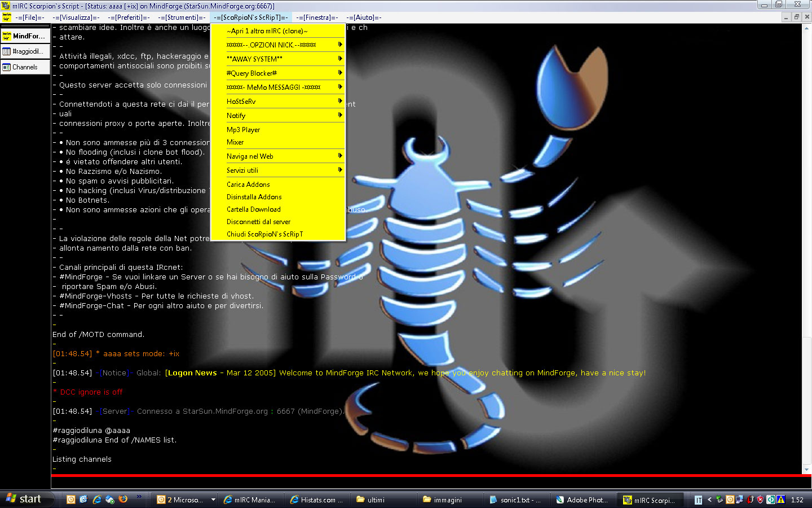Click the red shield security tray icon
The width and height of the screenshot is (812, 508).
(x=760, y=500)
